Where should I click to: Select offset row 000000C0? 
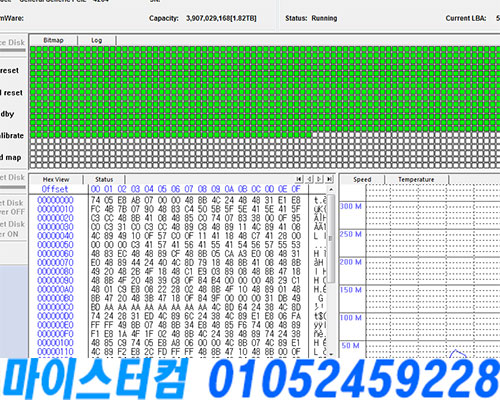pyautogui.click(x=55, y=307)
